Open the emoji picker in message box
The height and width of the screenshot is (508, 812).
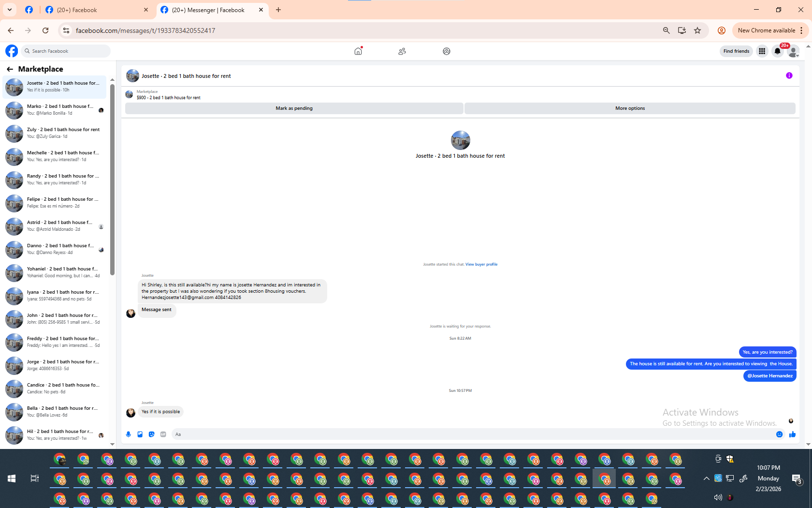(x=780, y=434)
